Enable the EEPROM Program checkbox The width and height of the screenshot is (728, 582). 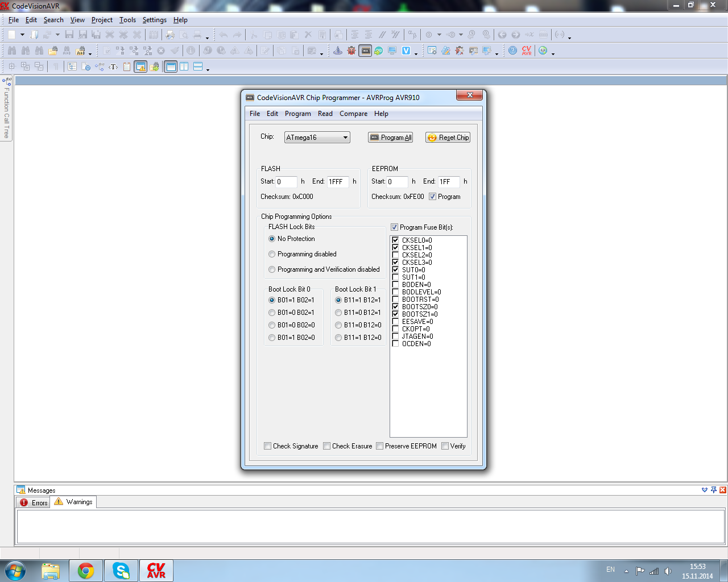432,197
